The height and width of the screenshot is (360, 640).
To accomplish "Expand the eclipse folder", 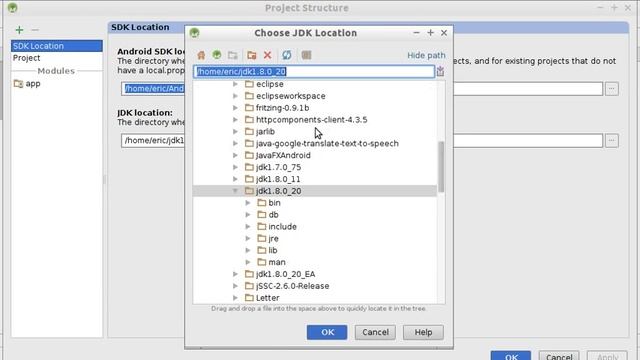I will (x=236, y=84).
